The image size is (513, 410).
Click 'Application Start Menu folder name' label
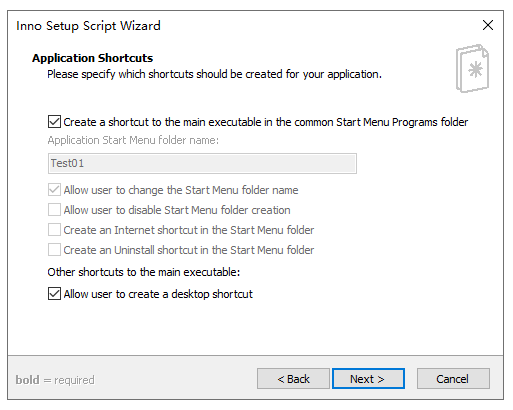[x=133, y=140]
